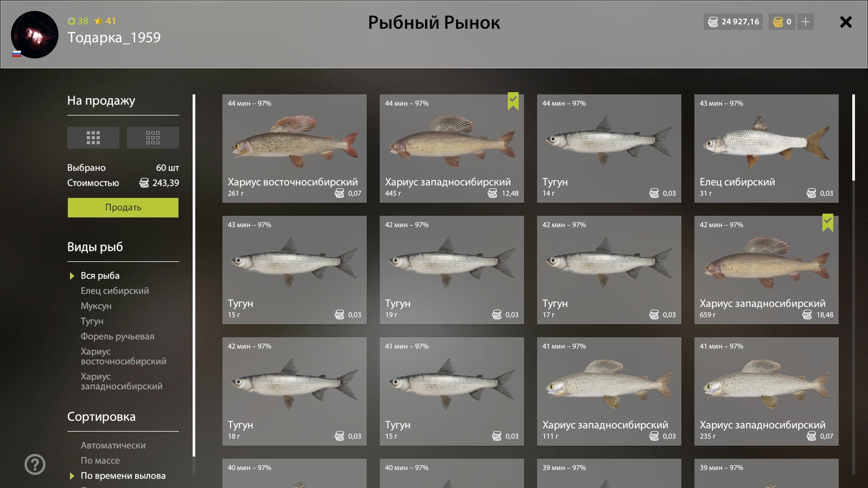
Task: Add gold coins with the plus icon
Action: [806, 22]
